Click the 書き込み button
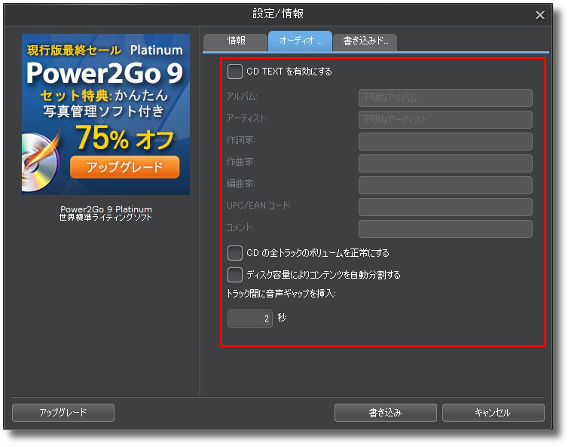Image resolution: width=570 pixels, height=447 pixels. [385, 412]
